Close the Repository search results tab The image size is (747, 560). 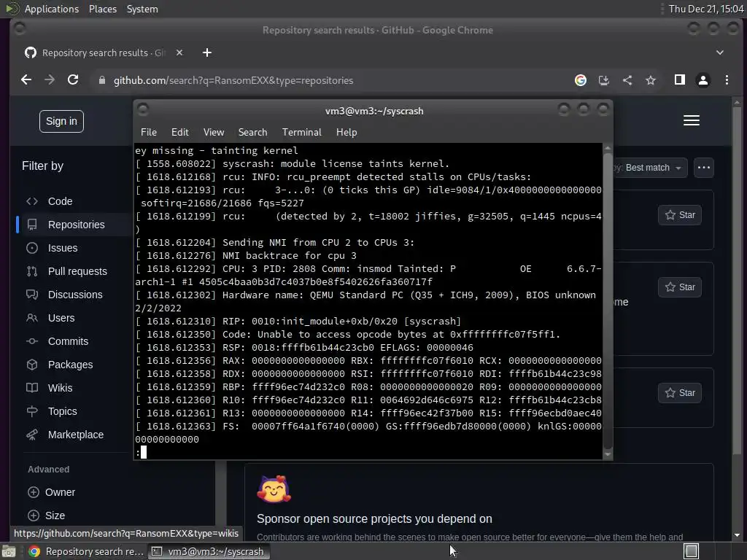tap(179, 52)
